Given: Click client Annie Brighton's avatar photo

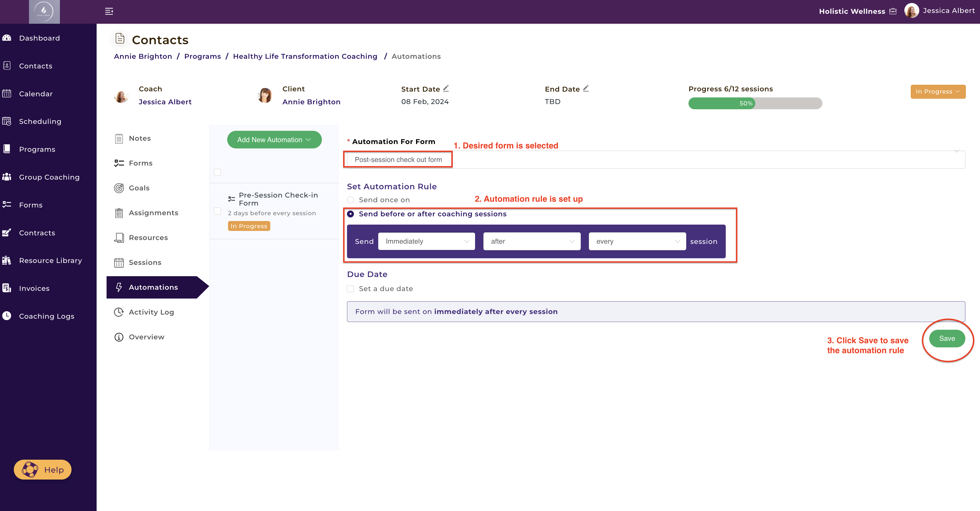Looking at the screenshot, I should pos(264,95).
